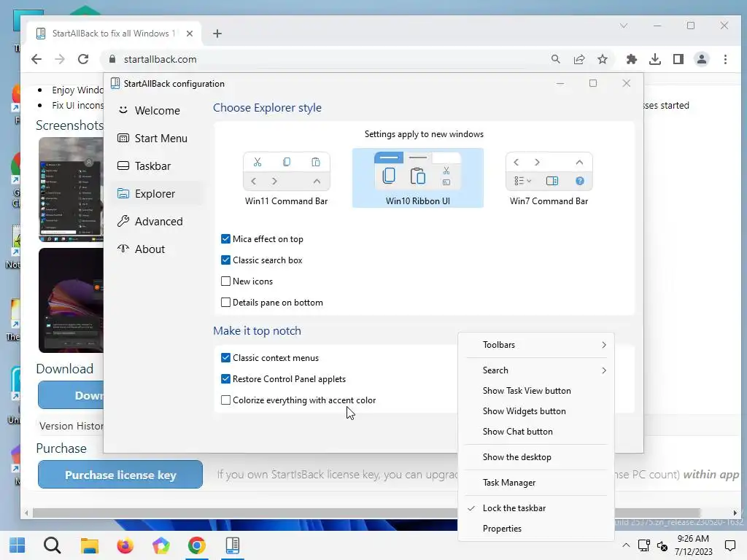Click the horizontal scrollbar of the webpage
747x560 pixels.
click(x=366, y=513)
